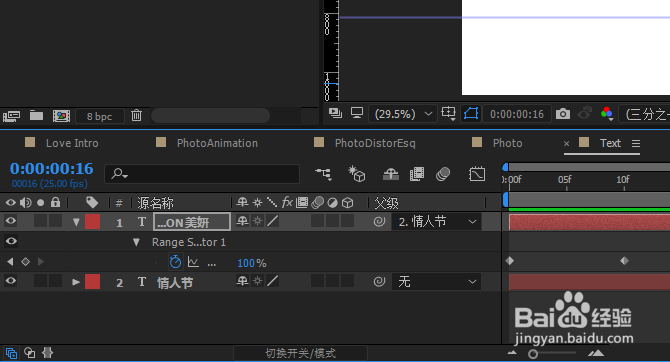Toggle the stopwatch for the property
Image resolution: width=670 pixels, height=362 pixels.
175,262
